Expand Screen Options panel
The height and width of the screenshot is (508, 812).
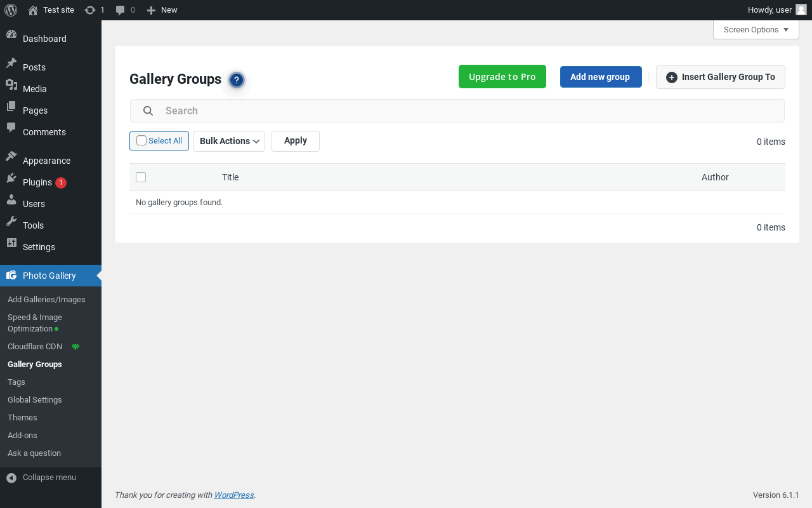[756, 29]
